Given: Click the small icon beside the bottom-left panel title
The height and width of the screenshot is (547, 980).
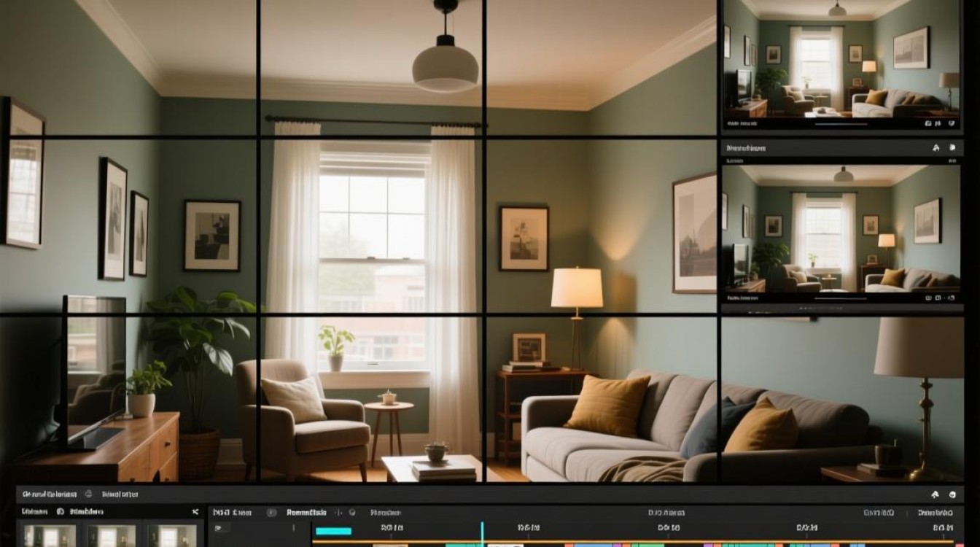Looking at the screenshot, I should click(88, 494).
